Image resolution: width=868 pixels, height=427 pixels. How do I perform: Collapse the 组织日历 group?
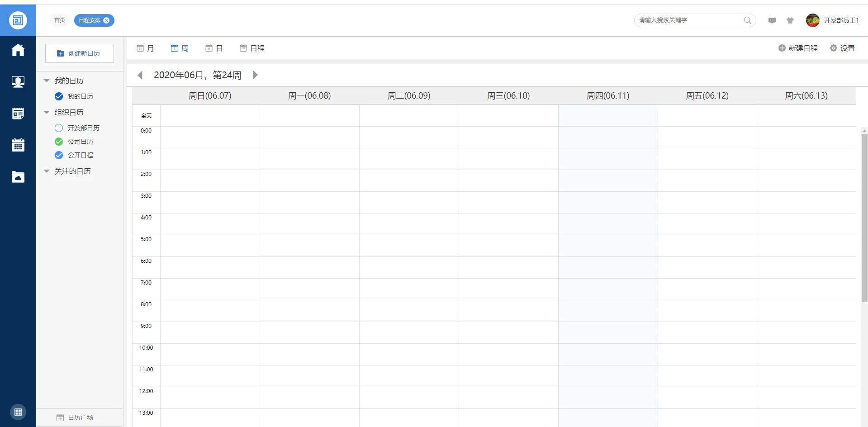pos(47,113)
